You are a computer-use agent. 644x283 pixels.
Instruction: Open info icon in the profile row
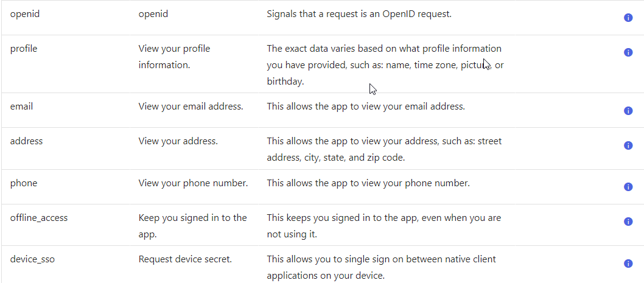tap(628, 52)
